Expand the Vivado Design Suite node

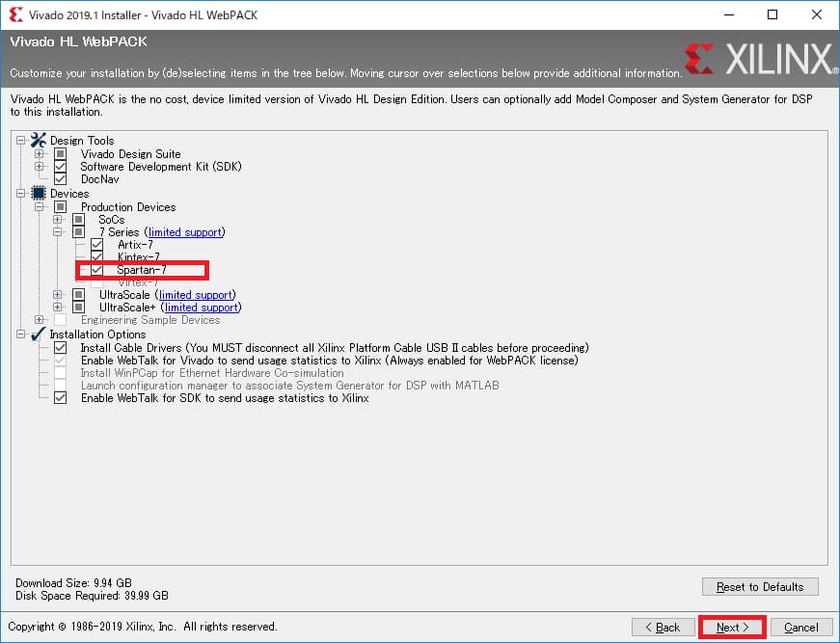point(40,153)
